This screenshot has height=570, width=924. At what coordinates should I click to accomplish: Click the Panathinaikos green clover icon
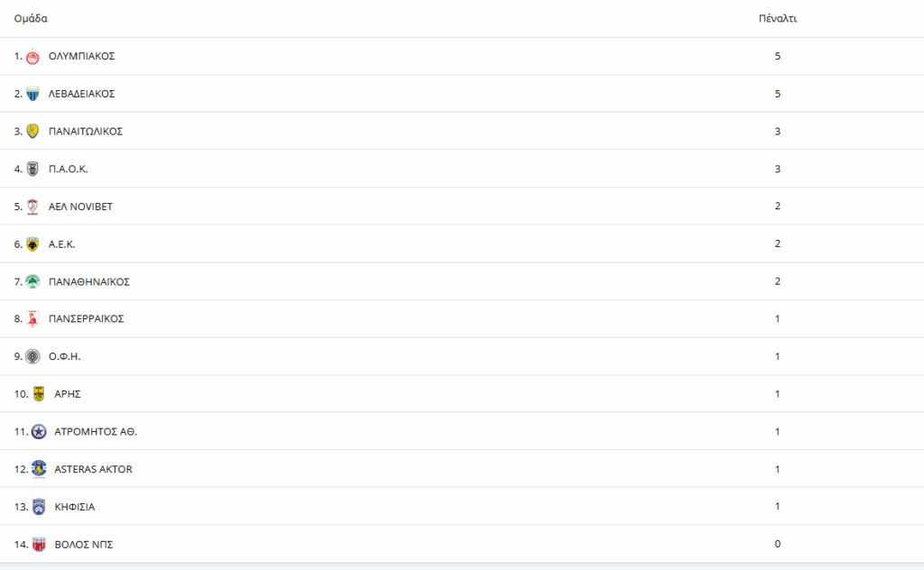pyautogui.click(x=32, y=281)
